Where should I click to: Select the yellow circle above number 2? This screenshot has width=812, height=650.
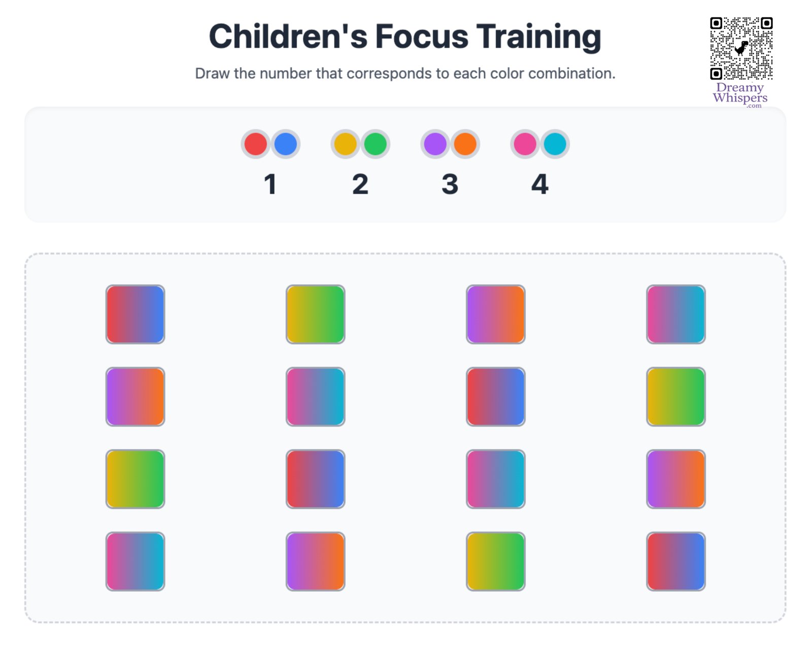pyautogui.click(x=346, y=144)
